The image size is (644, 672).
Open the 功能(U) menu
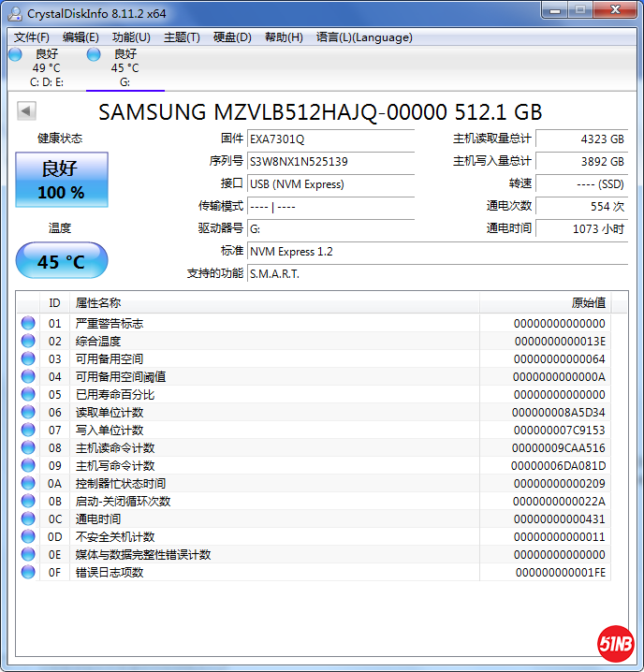pos(131,37)
